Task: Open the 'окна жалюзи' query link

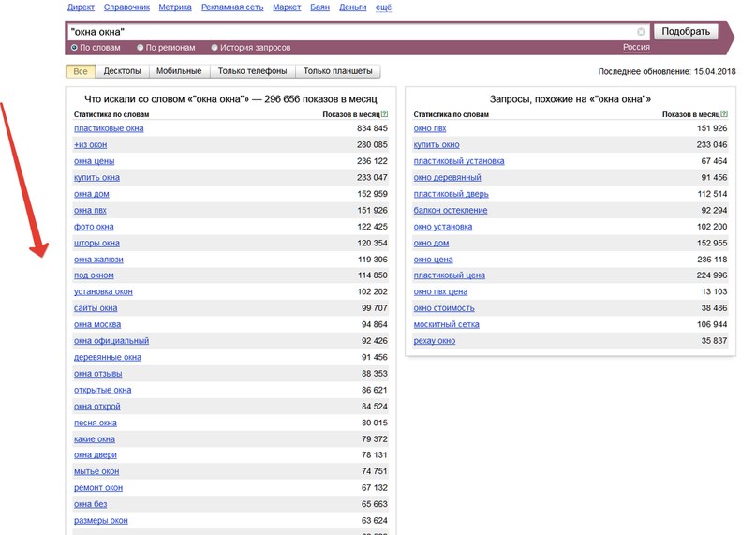Action: pyautogui.click(x=98, y=260)
